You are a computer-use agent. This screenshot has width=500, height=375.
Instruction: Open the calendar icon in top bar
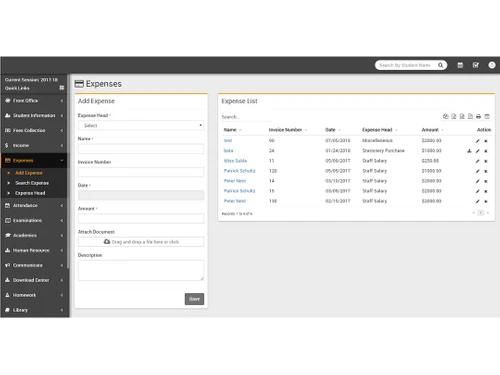[460, 65]
